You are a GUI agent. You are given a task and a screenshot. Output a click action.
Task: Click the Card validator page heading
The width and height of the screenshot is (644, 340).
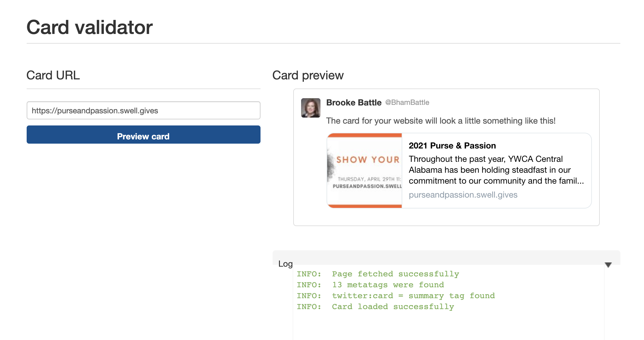(90, 27)
